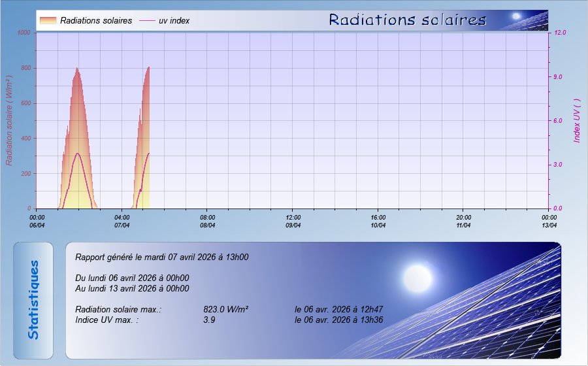
Task: Click the 12.0 tick on the UV axis
Action: [x=560, y=32]
